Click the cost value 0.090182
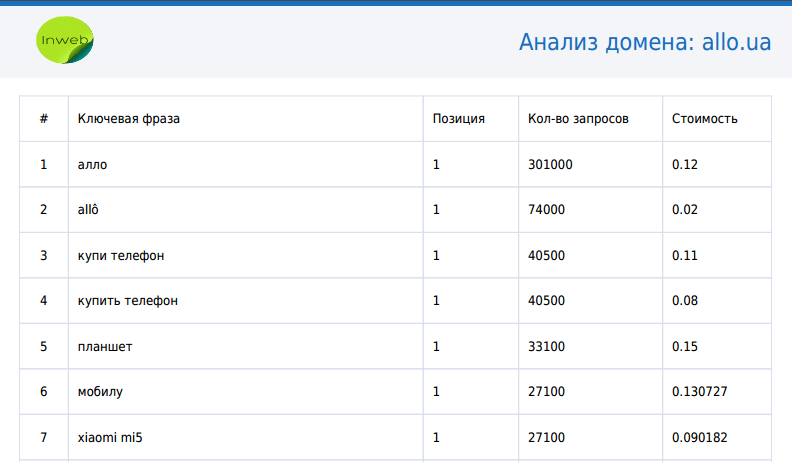This screenshot has height=462, width=792. pos(700,437)
